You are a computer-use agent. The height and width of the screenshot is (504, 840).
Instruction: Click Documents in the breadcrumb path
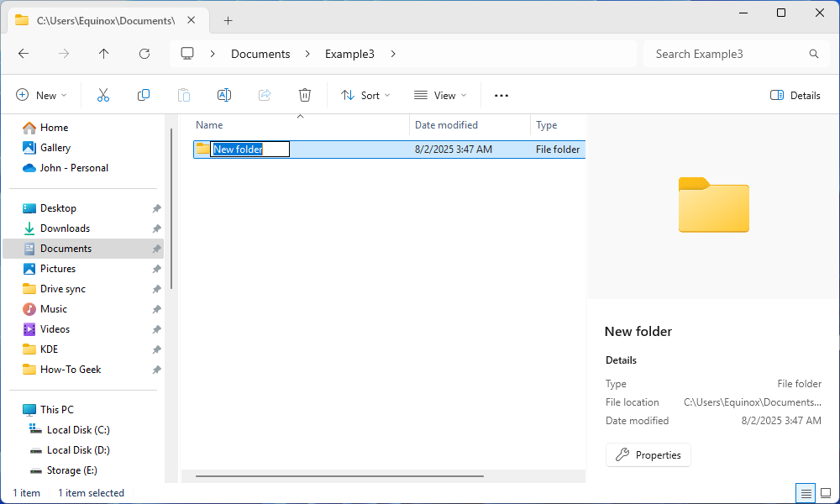pos(260,54)
